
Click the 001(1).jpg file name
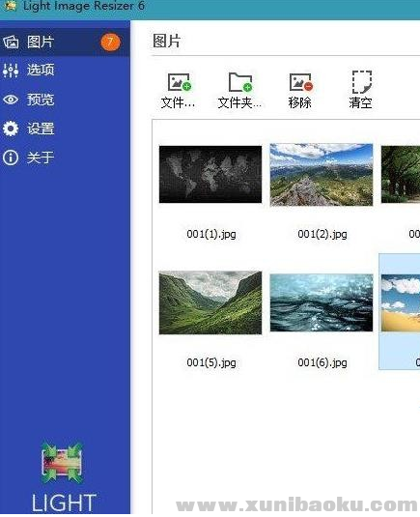point(211,234)
